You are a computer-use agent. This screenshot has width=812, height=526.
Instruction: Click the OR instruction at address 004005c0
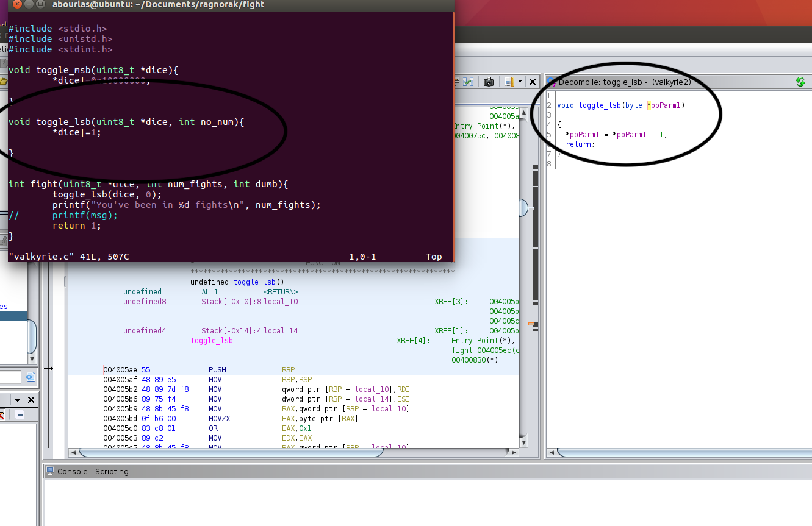point(213,428)
